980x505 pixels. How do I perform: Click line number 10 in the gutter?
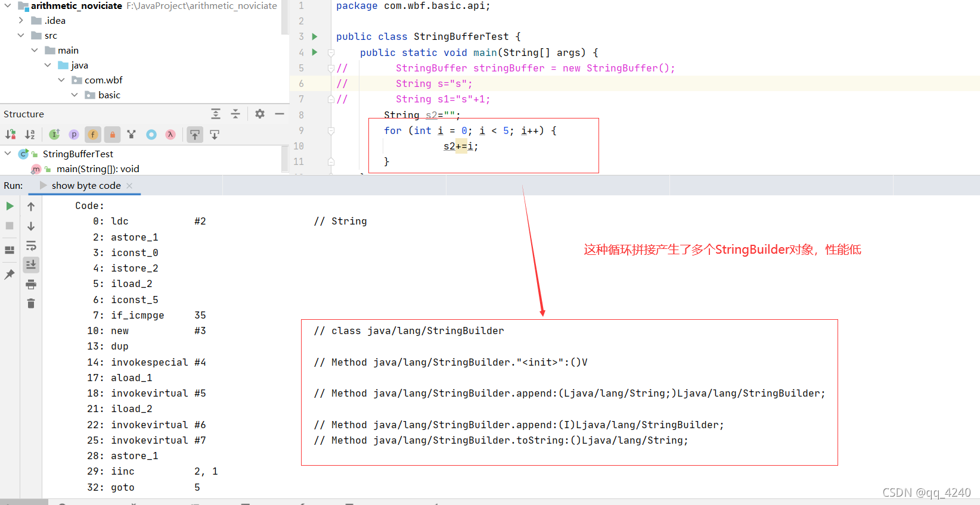pyautogui.click(x=299, y=146)
